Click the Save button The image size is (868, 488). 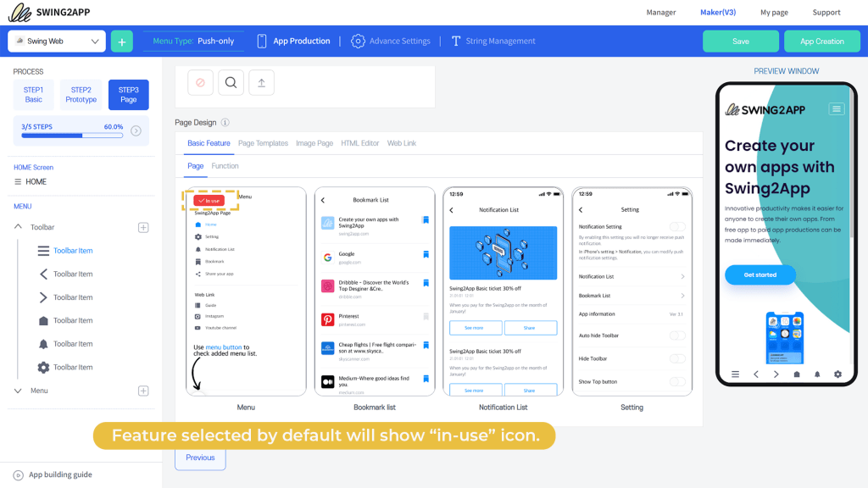741,42
